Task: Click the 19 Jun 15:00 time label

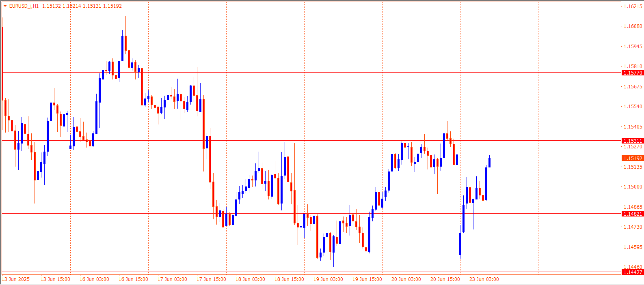Action: pyautogui.click(x=367, y=279)
